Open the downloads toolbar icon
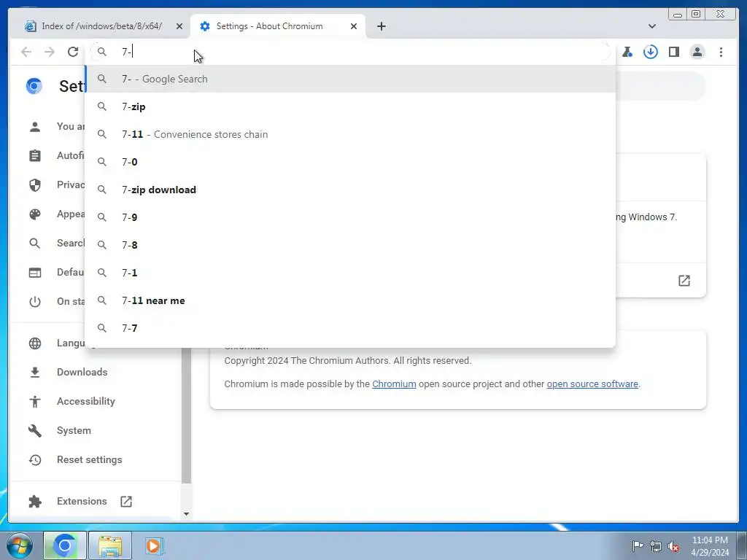This screenshot has width=747, height=560. 650,52
